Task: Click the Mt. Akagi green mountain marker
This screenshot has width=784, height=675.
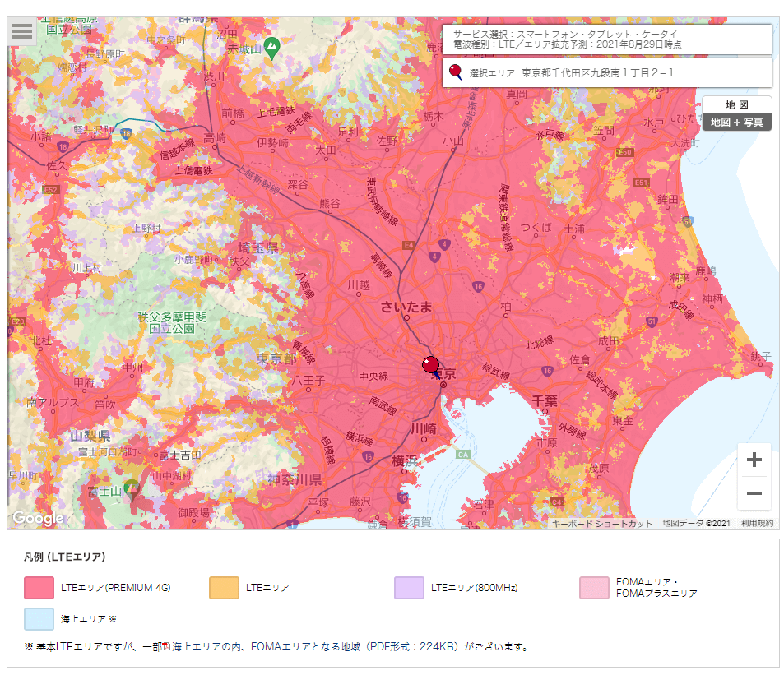Action: 272,48
